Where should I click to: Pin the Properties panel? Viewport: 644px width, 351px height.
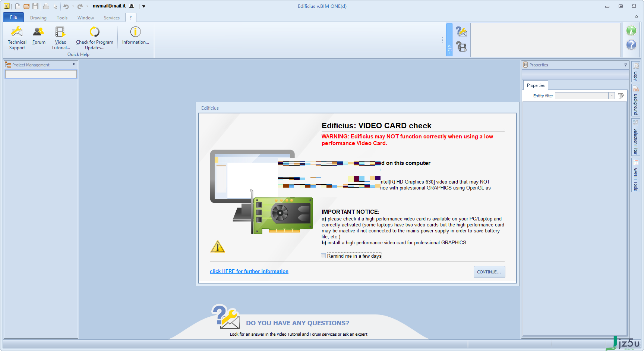625,65
